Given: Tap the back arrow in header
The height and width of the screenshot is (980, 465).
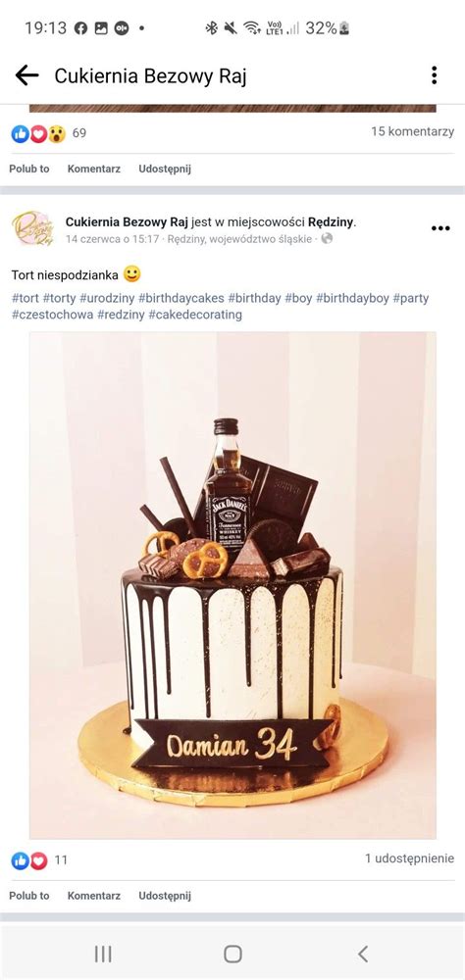Looking at the screenshot, I should coord(26,75).
